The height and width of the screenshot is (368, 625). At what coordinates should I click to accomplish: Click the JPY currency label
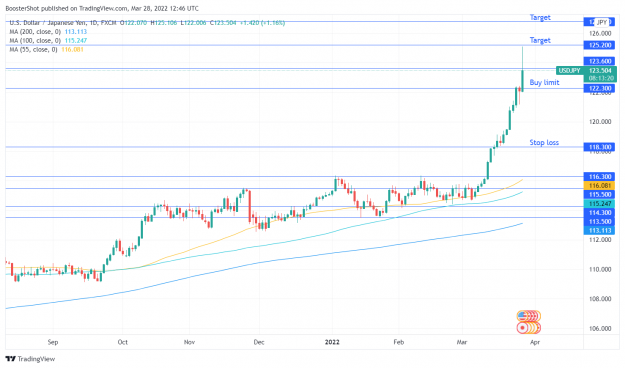(602, 22)
